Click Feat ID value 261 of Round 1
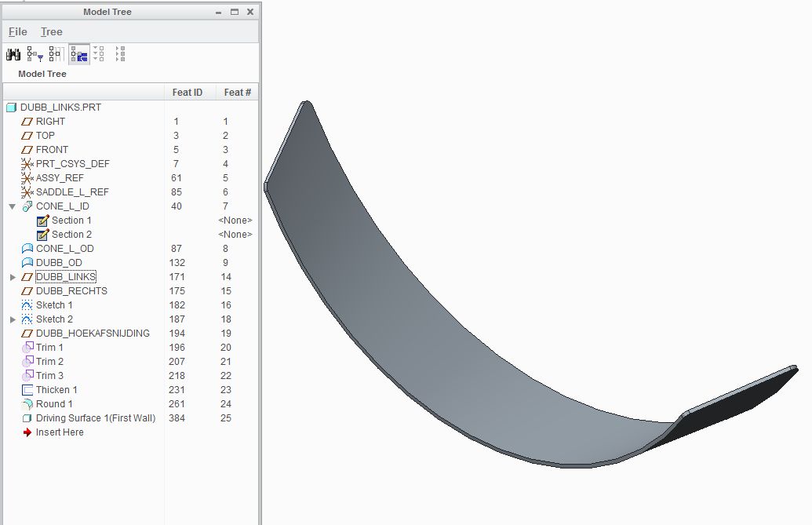This screenshot has width=812, height=525. click(x=177, y=404)
